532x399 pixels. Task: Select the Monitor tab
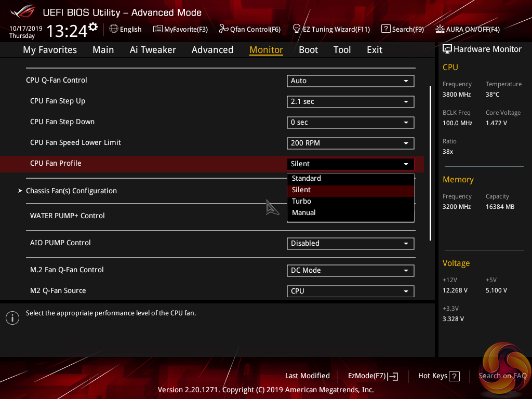[x=267, y=50]
